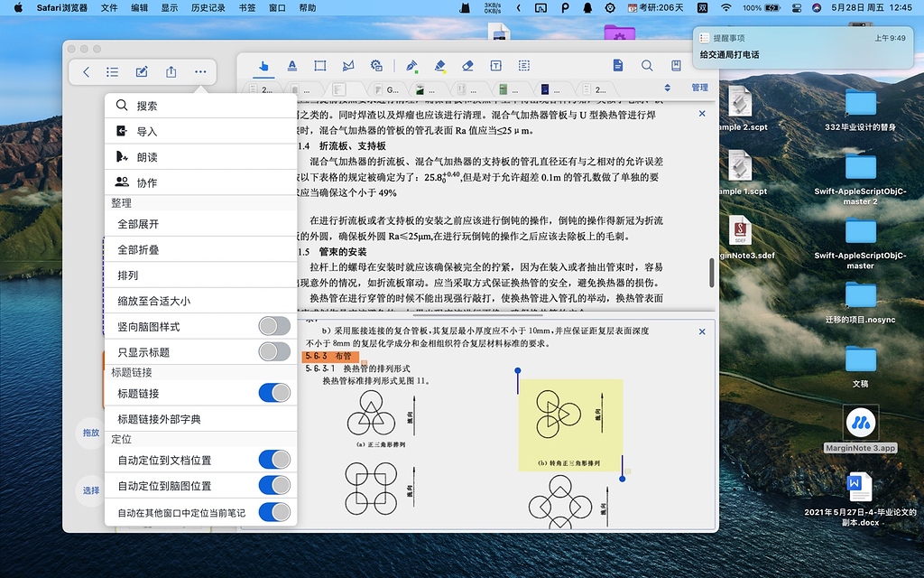
Task: Open the 窗口 menu in menu bar
Action: (x=276, y=7)
